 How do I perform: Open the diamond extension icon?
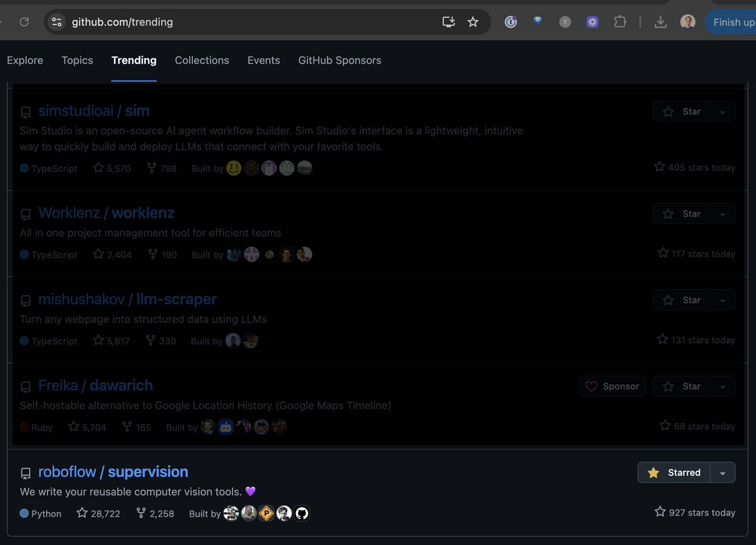(x=538, y=21)
